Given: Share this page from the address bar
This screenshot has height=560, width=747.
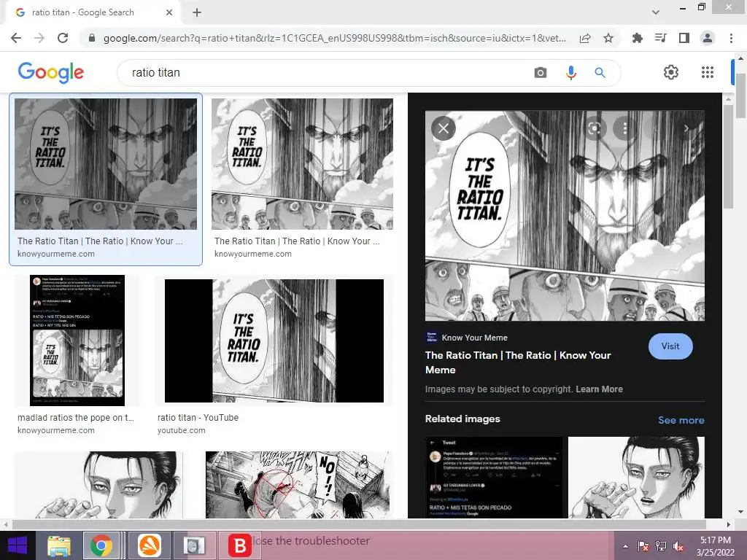Looking at the screenshot, I should pyautogui.click(x=585, y=38).
